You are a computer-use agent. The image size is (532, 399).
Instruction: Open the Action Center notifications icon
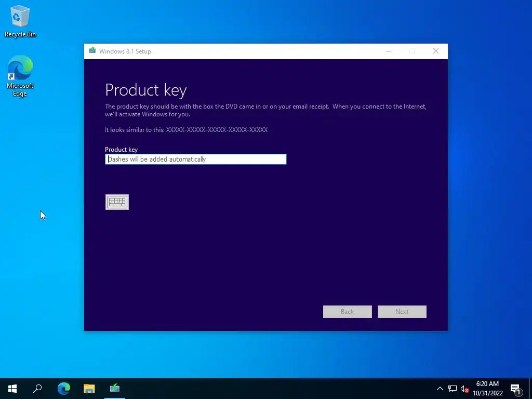pyautogui.click(x=515, y=389)
